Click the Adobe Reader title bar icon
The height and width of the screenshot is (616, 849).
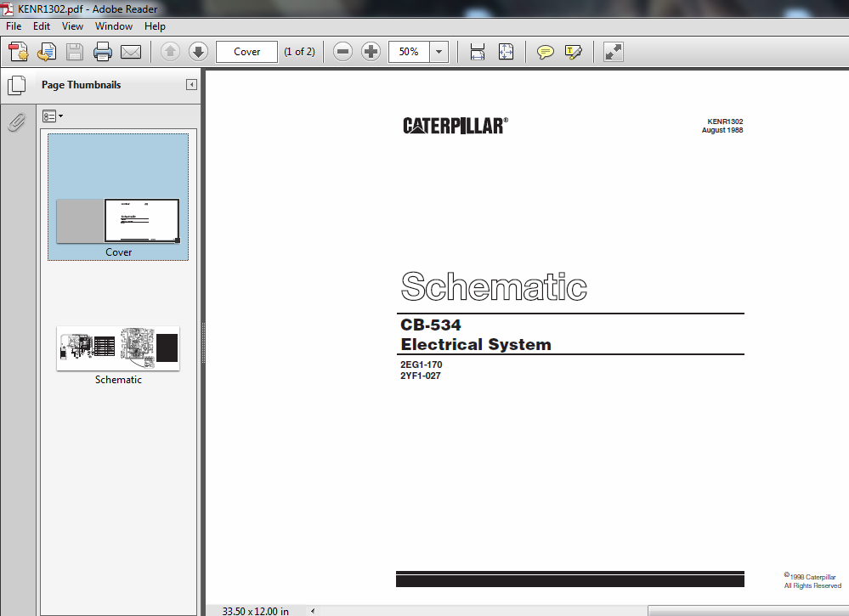tap(8, 8)
